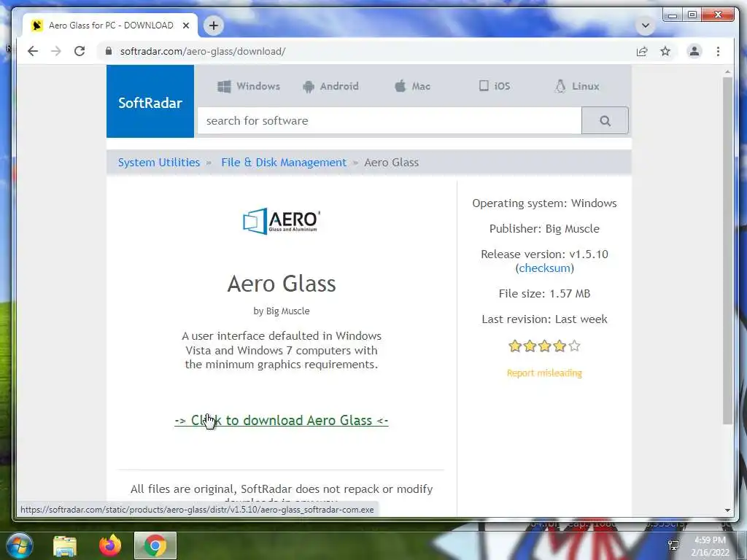The height and width of the screenshot is (560, 747).
Task: Browse Mac software category
Action: point(413,86)
